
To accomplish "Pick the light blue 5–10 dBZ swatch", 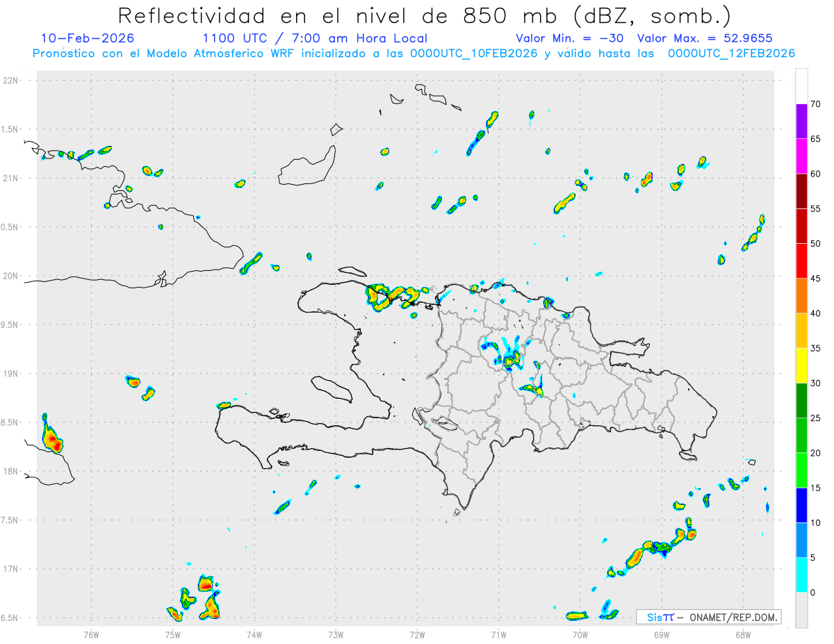I will click(x=801, y=540).
